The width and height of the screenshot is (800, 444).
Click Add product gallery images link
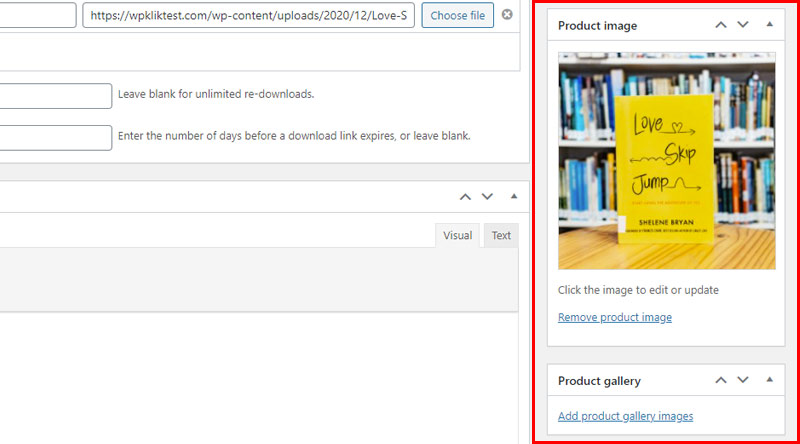tap(626, 416)
